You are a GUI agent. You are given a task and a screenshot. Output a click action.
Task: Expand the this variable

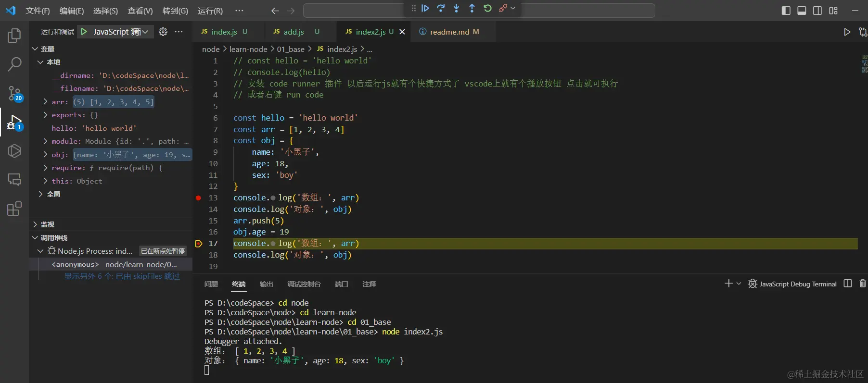click(45, 181)
